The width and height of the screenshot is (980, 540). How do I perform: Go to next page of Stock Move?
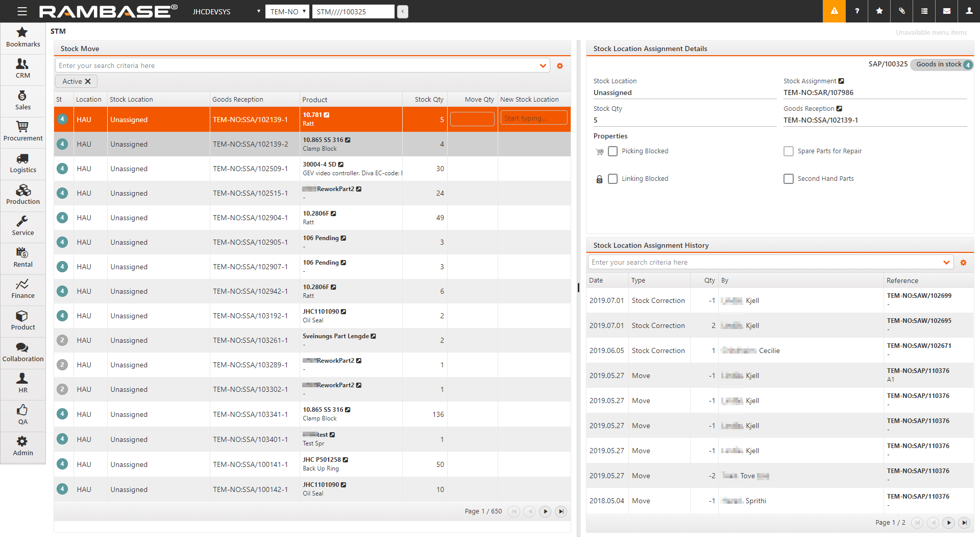[545, 511]
